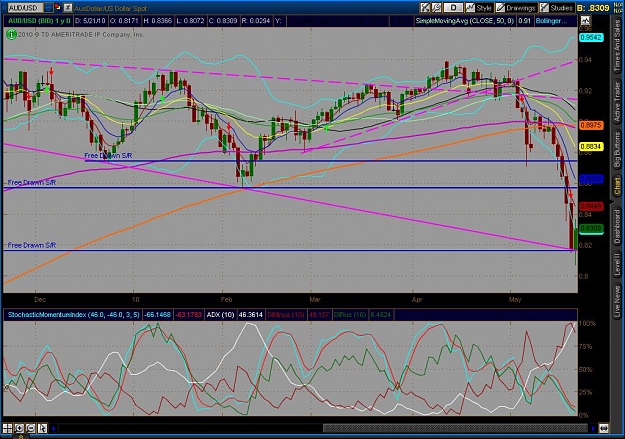Click the first chart tool icon left of D
This screenshot has width=625, height=439.
(425, 8)
